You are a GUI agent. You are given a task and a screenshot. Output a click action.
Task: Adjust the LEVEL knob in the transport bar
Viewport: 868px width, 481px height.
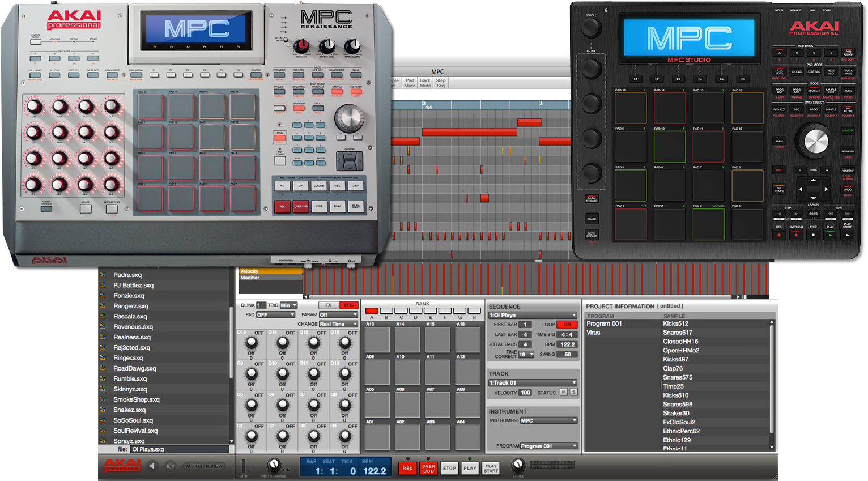(518, 465)
